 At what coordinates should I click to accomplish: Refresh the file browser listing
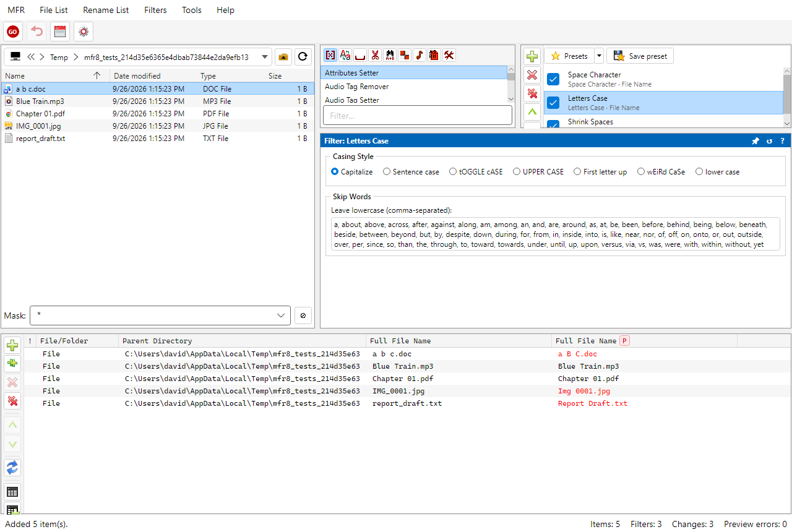coord(303,57)
